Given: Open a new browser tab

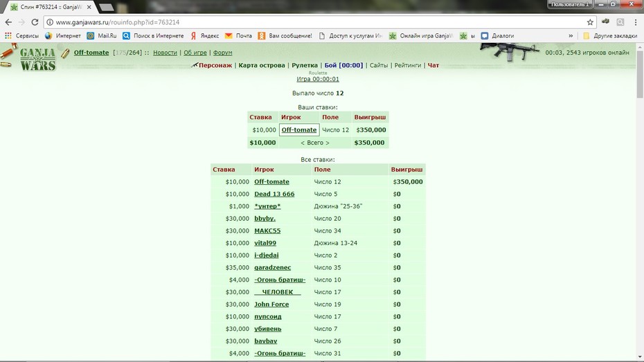Looking at the screenshot, I should coord(107,7).
